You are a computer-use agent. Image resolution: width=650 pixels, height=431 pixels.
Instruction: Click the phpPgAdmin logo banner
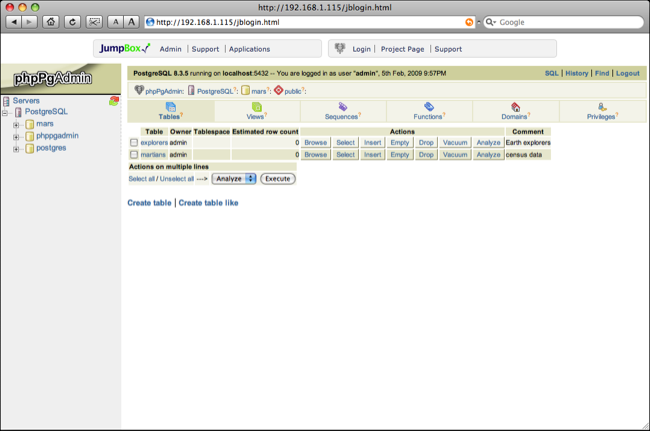click(61, 78)
